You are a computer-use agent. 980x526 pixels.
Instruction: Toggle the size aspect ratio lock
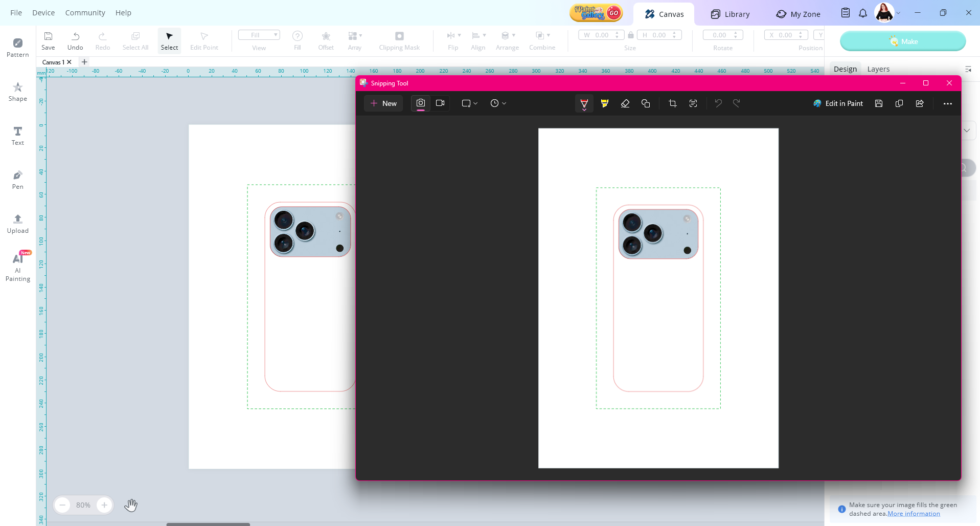(631, 35)
